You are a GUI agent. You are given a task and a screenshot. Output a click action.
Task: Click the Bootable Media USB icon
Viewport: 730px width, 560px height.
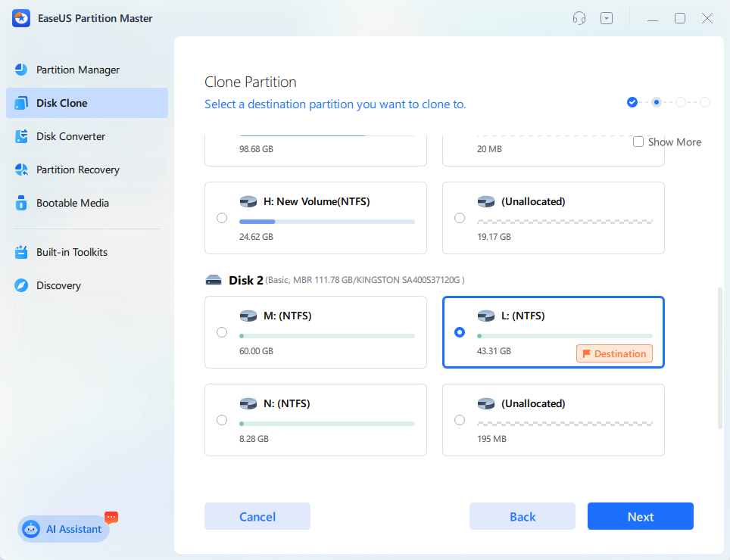coord(21,203)
